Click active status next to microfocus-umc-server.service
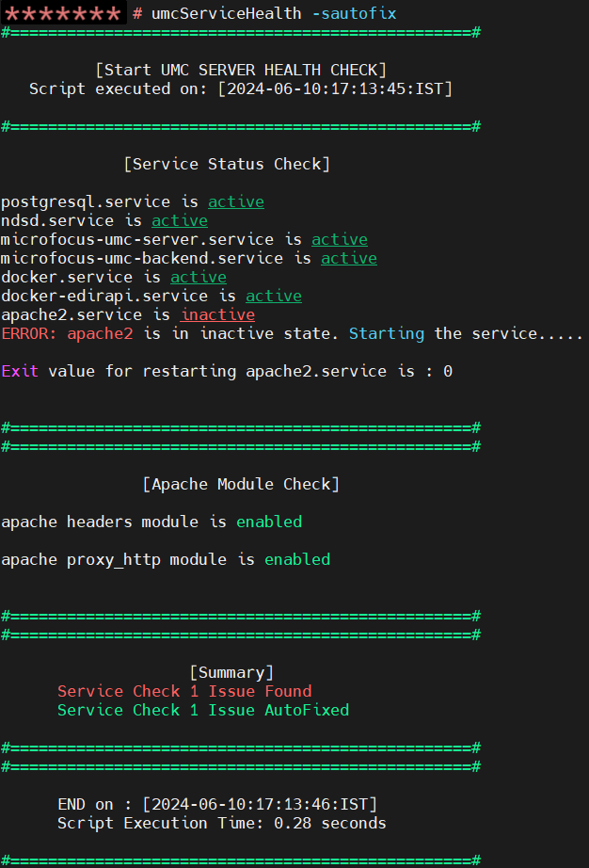 339,239
